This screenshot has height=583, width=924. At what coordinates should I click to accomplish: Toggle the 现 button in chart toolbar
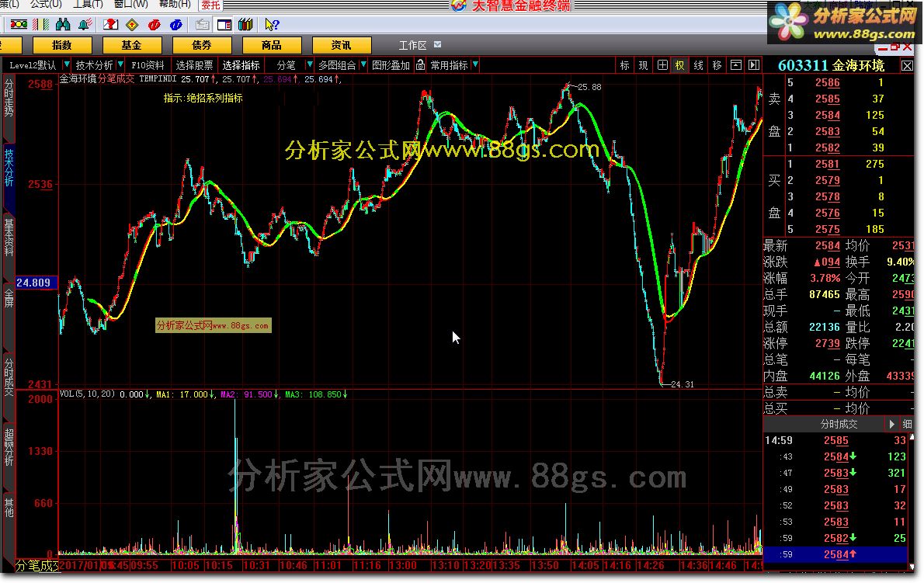point(643,64)
